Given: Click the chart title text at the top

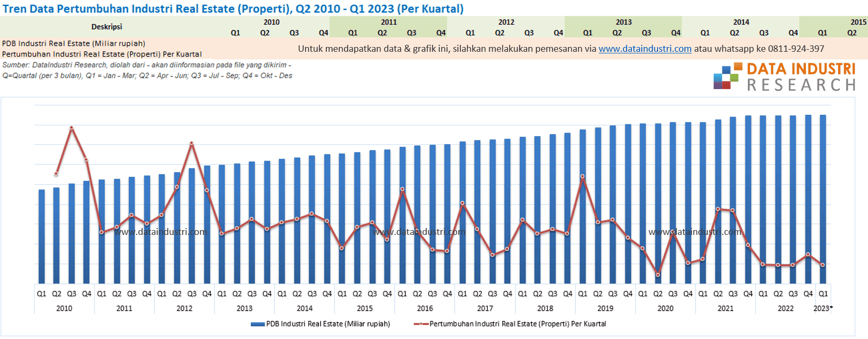Looking at the screenshot, I should (x=233, y=9).
